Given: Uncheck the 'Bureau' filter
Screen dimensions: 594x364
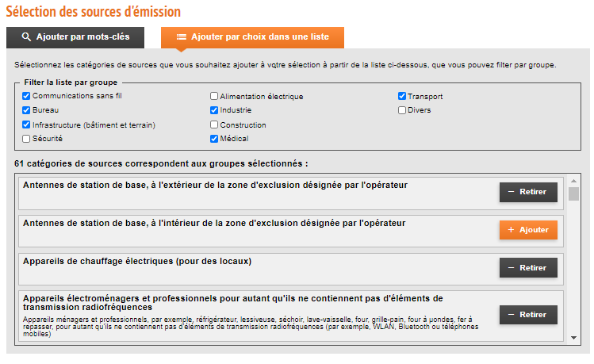Looking at the screenshot, I should [x=26, y=110].
